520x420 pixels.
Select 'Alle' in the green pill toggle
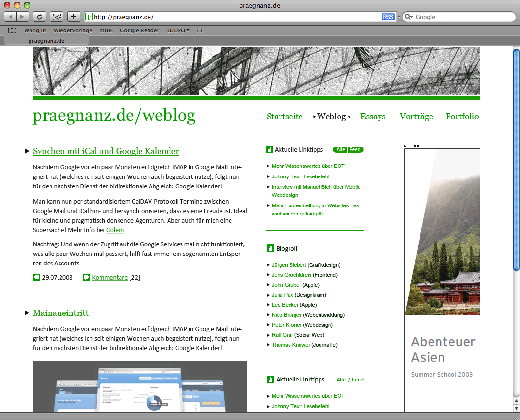[340, 149]
